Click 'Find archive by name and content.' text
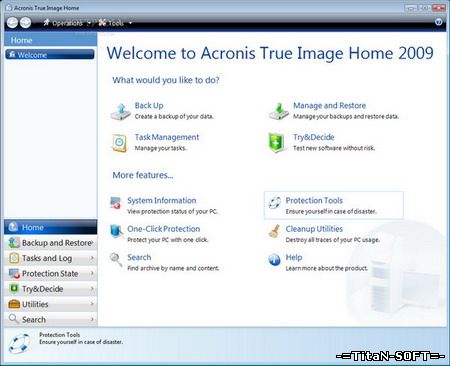Screen dimensions: 450x366 pos(173,268)
